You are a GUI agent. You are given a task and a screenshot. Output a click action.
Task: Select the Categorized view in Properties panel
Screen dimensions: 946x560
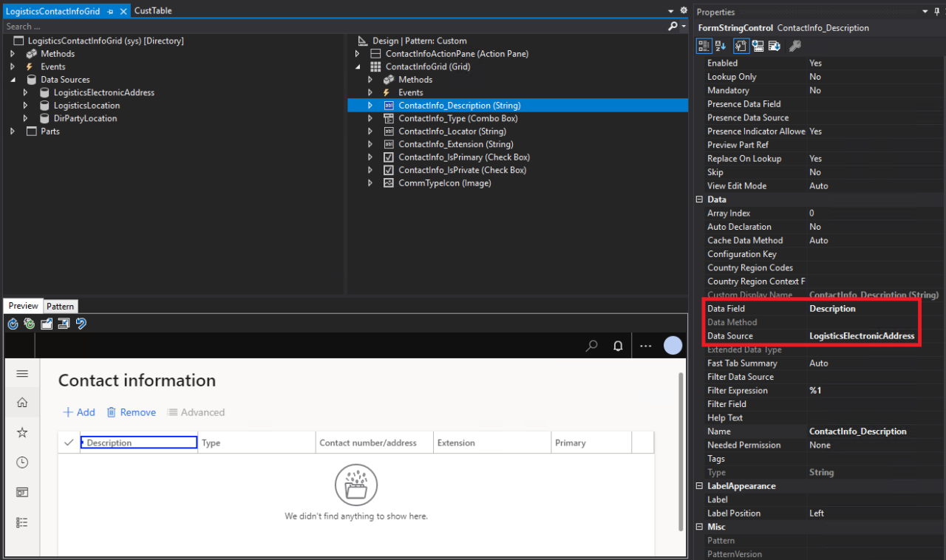pyautogui.click(x=704, y=45)
